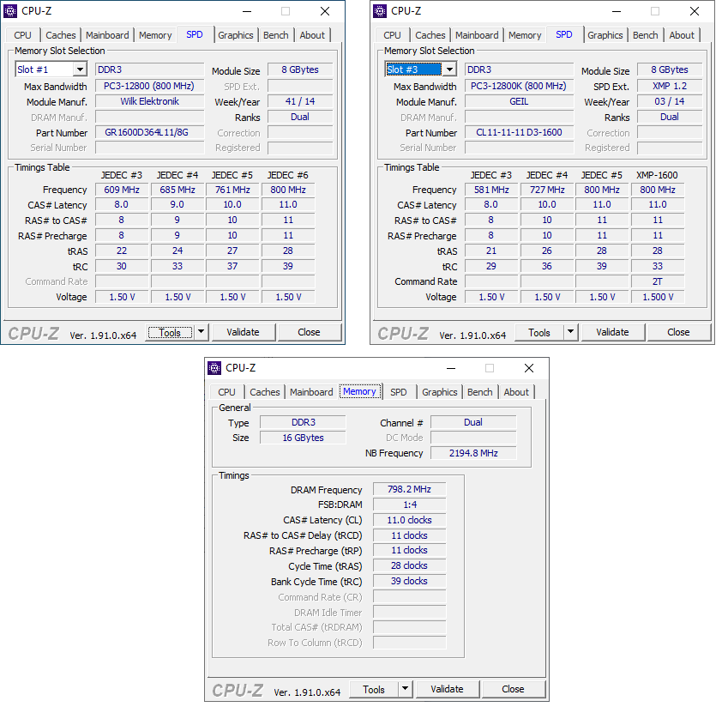
Task: Open Graphics tab in Slot #1 window
Action: [236, 35]
